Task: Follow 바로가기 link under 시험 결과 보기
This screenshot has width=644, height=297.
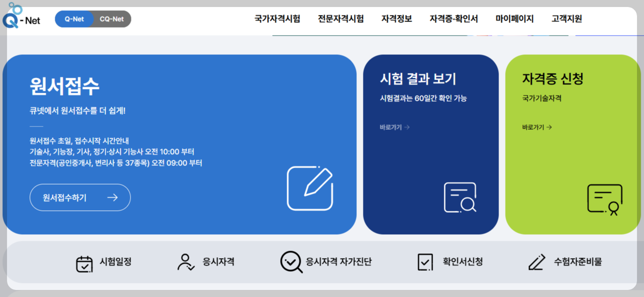Action: click(394, 127)
